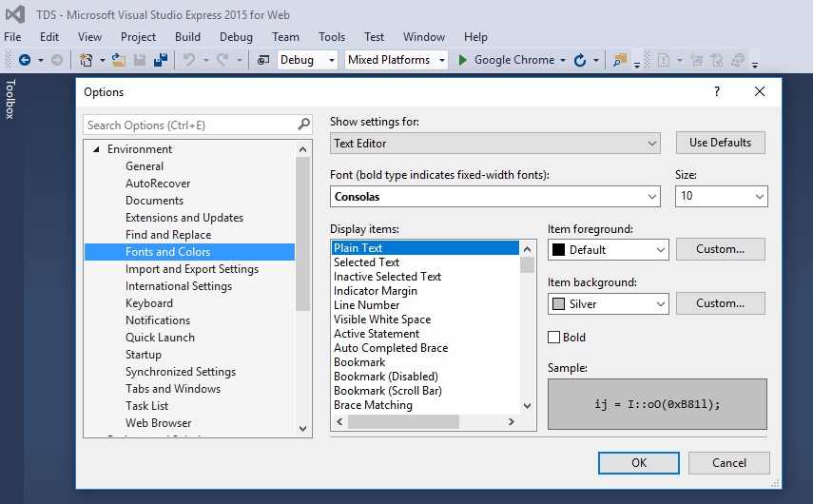Click the Help question mark in Options dialog
This screenshot has height=504, width=813.
(x=717, y=92)
